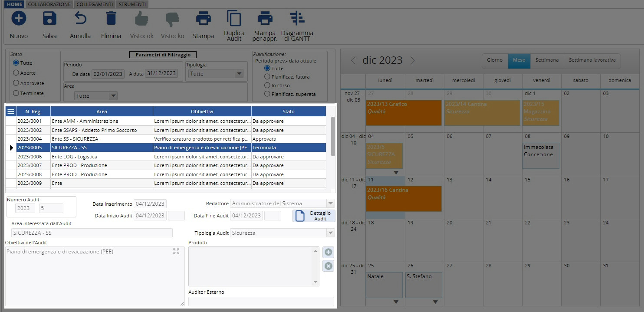Select the Terminate state radio button
This screenshot has height=312, width=644.
[x=16, y=93]
